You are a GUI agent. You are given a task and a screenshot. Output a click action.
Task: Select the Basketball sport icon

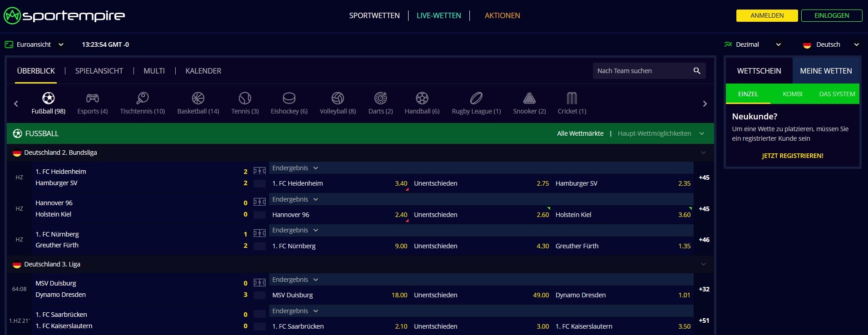[198, 98]
